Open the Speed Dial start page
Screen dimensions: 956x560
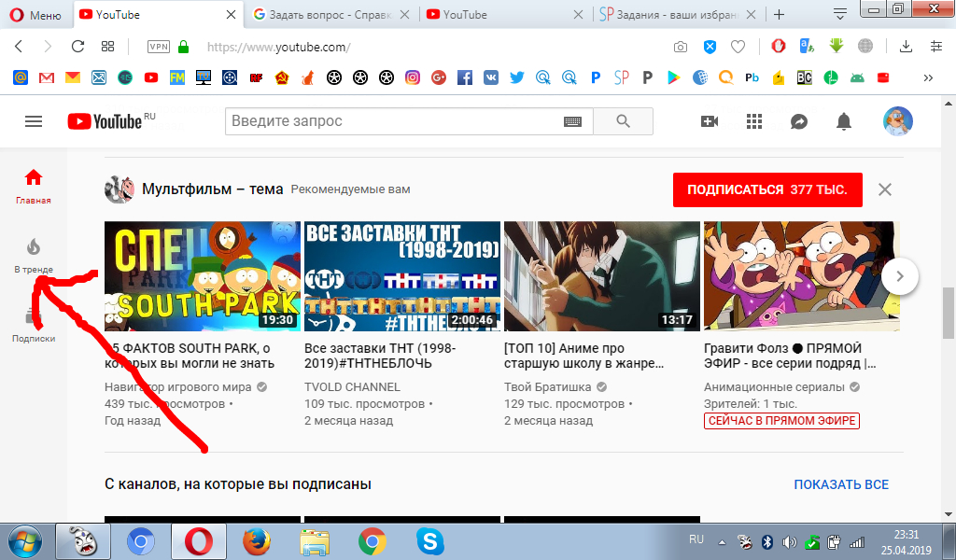click(x=108, y=47)
